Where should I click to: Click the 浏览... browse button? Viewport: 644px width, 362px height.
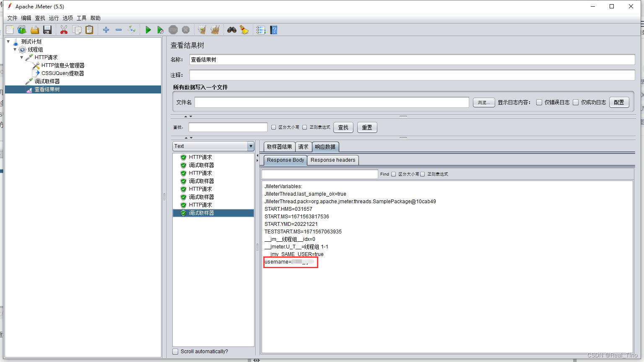click(x=484, y=102)
